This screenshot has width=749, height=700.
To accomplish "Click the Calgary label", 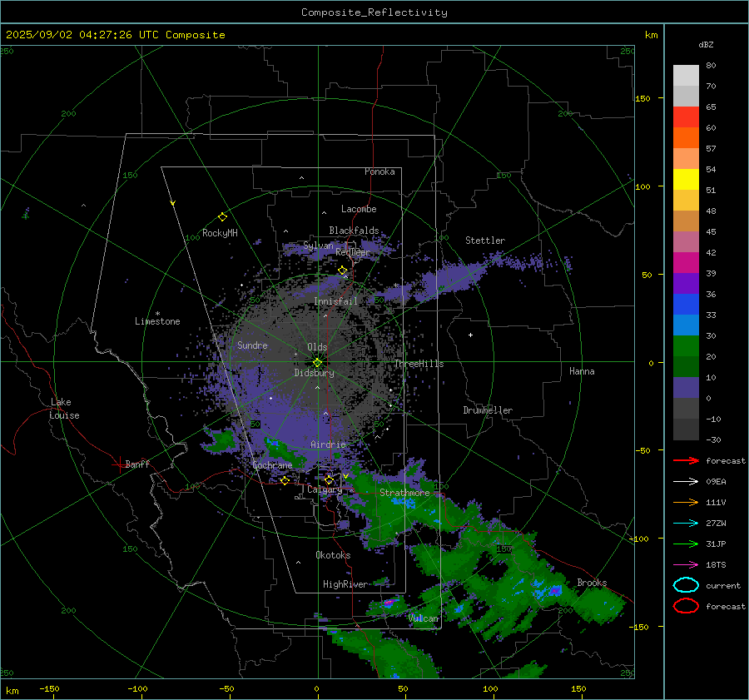I will tap(325, 489).
